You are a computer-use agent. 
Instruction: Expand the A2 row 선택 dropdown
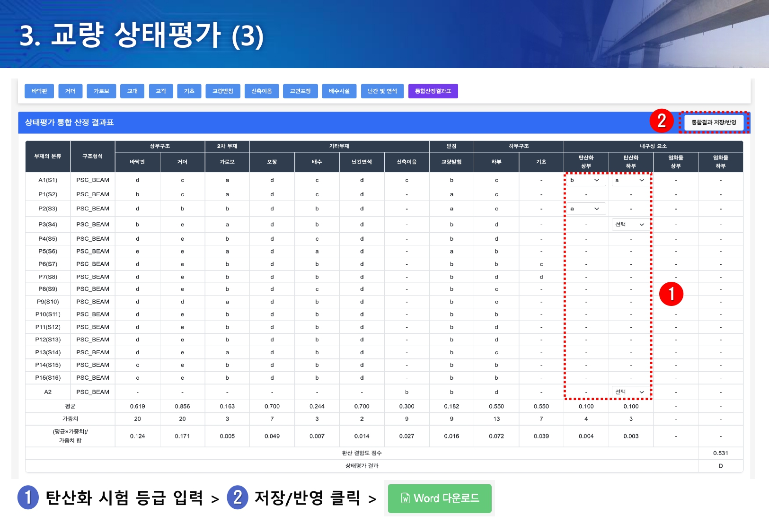click(x=630, y=392)
